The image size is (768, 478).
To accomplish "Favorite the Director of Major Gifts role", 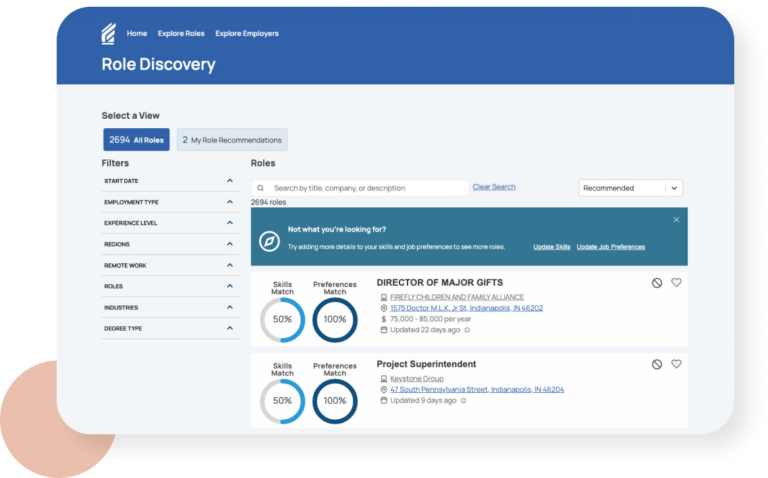I will (676, 283).
